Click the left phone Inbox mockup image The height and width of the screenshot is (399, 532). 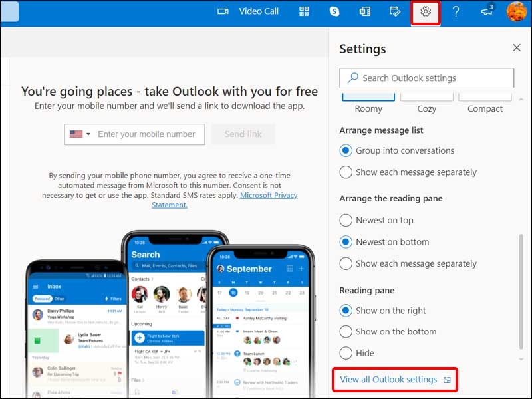tap(77, 329)
